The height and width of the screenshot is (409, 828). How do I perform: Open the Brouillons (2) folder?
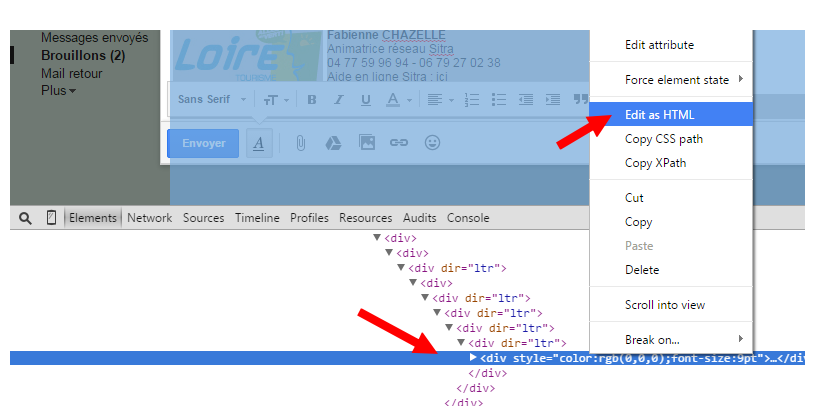coord(83,56)
